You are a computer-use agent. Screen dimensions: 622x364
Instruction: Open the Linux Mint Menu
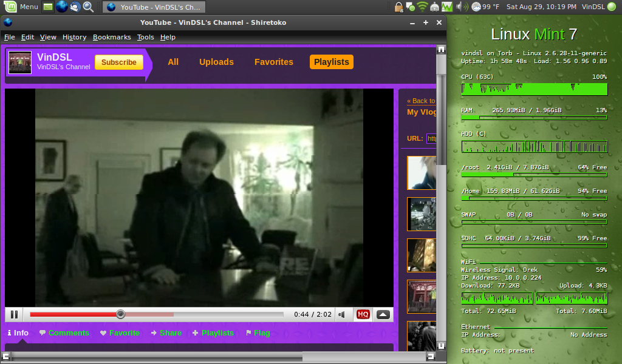(22, 7)
